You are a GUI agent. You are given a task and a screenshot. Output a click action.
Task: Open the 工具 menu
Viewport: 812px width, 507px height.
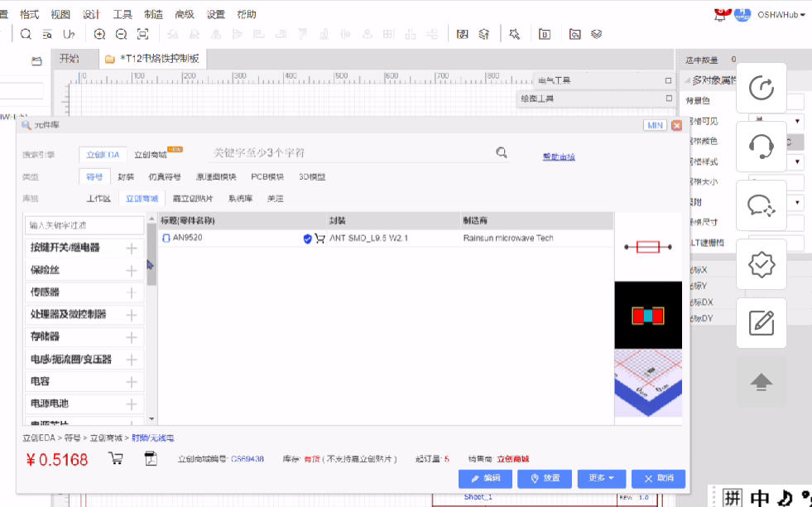pos(123,15)
